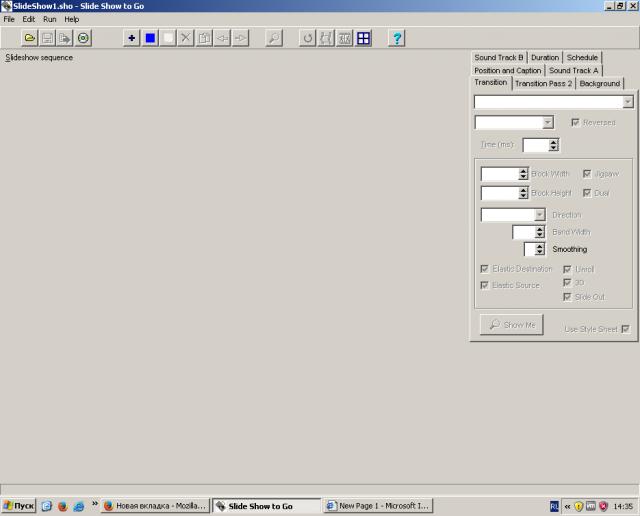Enable the Use Style Sheet checkbox
Screen dimensions: 640x516
point(625,329)
